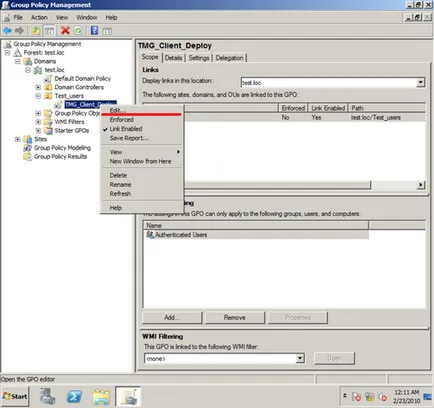Open Windows Explorer from the taskbar
Image resolution: width=434 pixels, height=408 pixels.
tap(101, 397)
